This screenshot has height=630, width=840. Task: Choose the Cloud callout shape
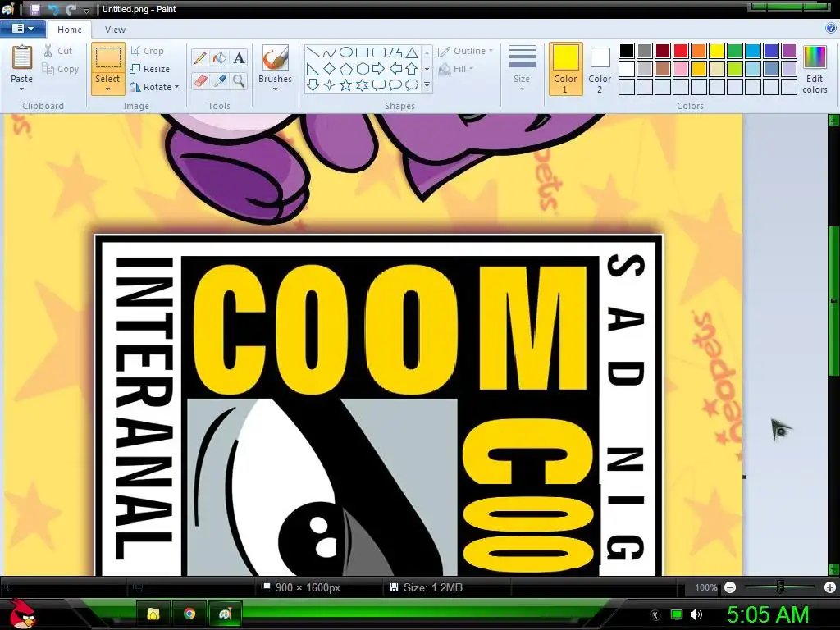(412, 84)
